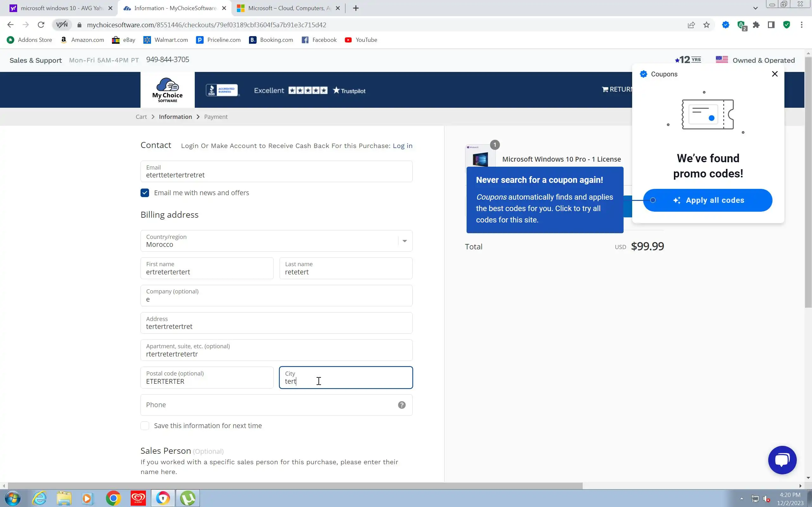Go to Cart in the breadcrumb
Viewport: 812px width, 507px height.
click(141, 117)
